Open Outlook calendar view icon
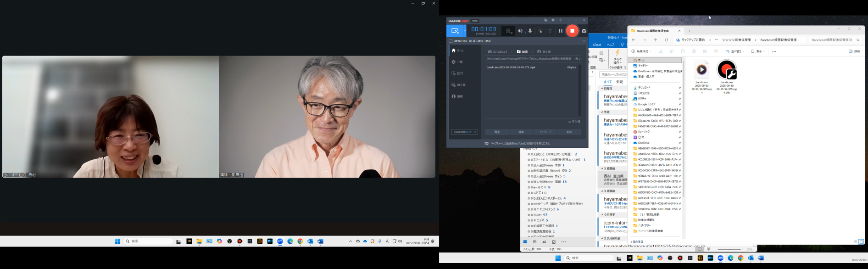 535,242
